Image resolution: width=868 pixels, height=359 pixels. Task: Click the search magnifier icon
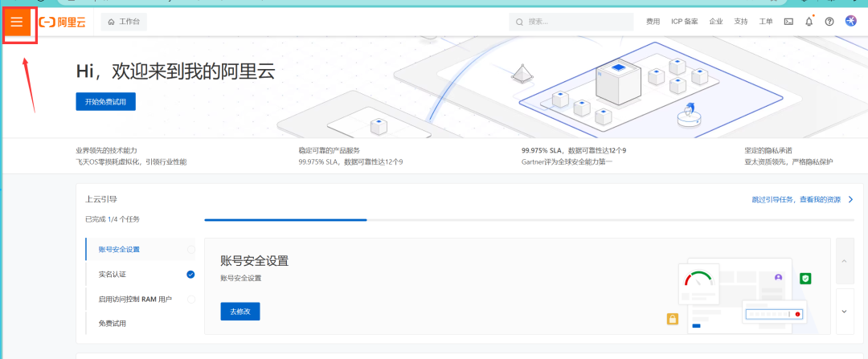tap(519, 22)
